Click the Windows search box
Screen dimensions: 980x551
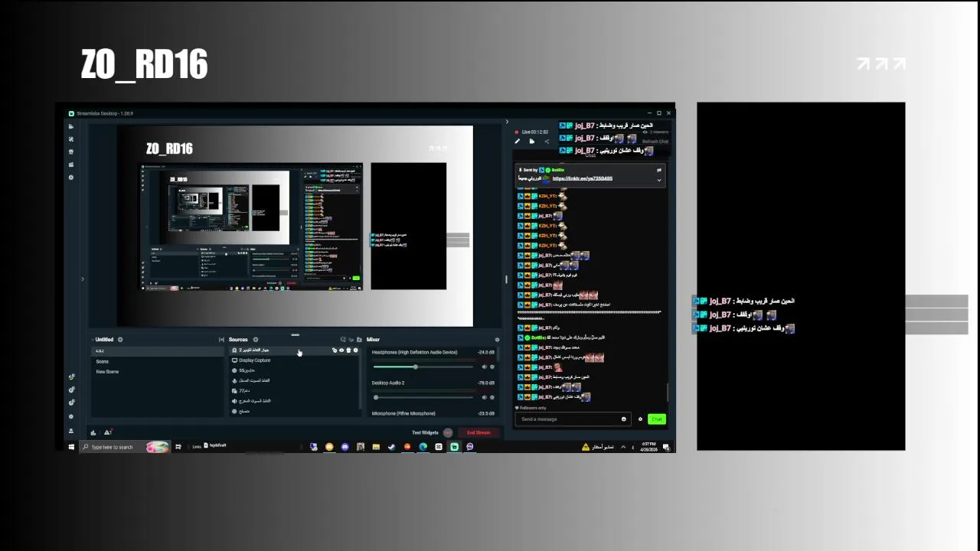(x=124, y=447)
